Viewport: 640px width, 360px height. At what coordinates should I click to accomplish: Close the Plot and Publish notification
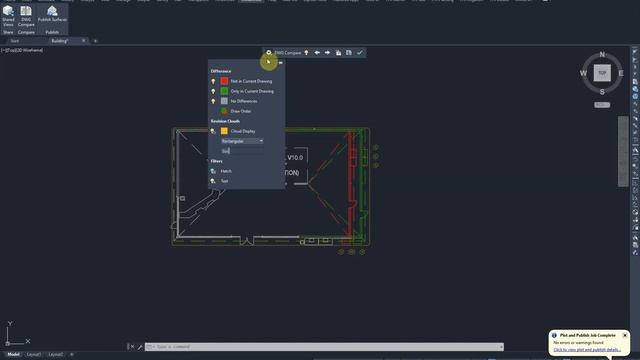click(625, 335)
